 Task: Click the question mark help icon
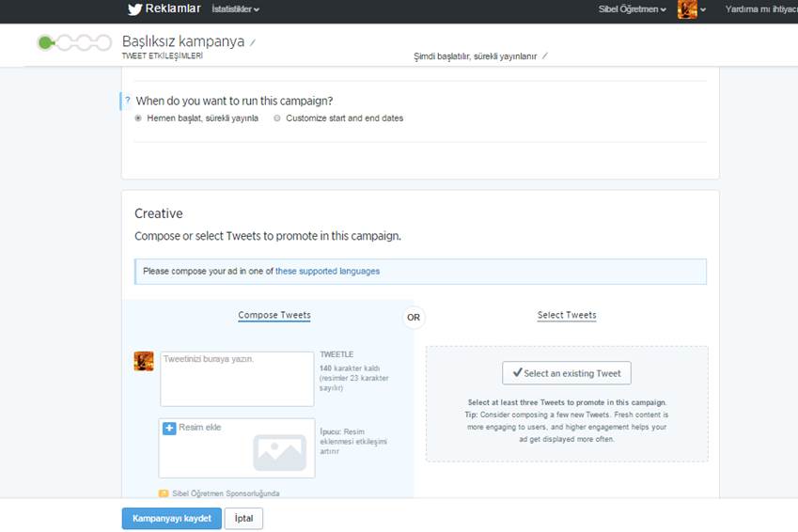[x=128, y=101]
